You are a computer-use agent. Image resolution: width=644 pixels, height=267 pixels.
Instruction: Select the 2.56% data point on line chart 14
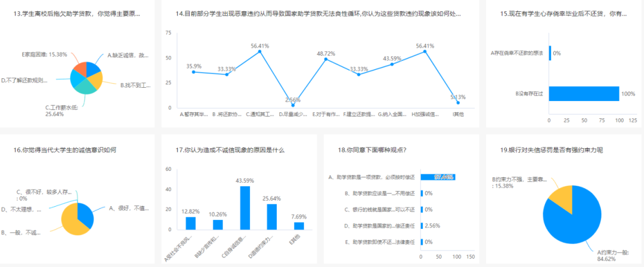tap(293, 105)
